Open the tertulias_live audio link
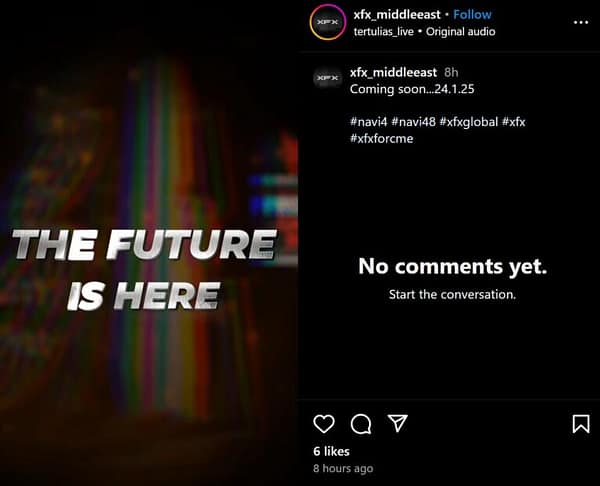 click(x=384, y=32)
